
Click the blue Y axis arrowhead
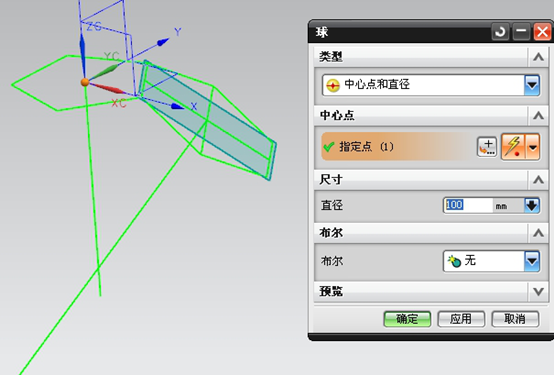(x=163, y=42)
